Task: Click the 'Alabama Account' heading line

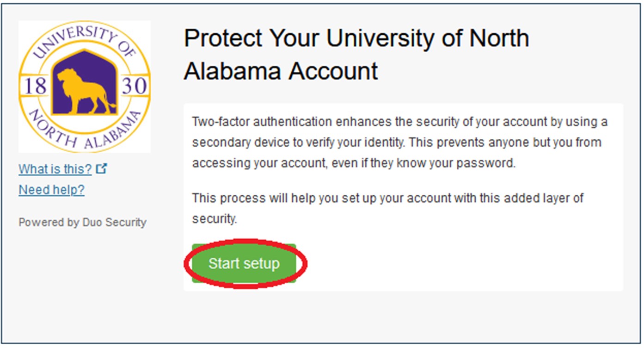Action: 281,71
